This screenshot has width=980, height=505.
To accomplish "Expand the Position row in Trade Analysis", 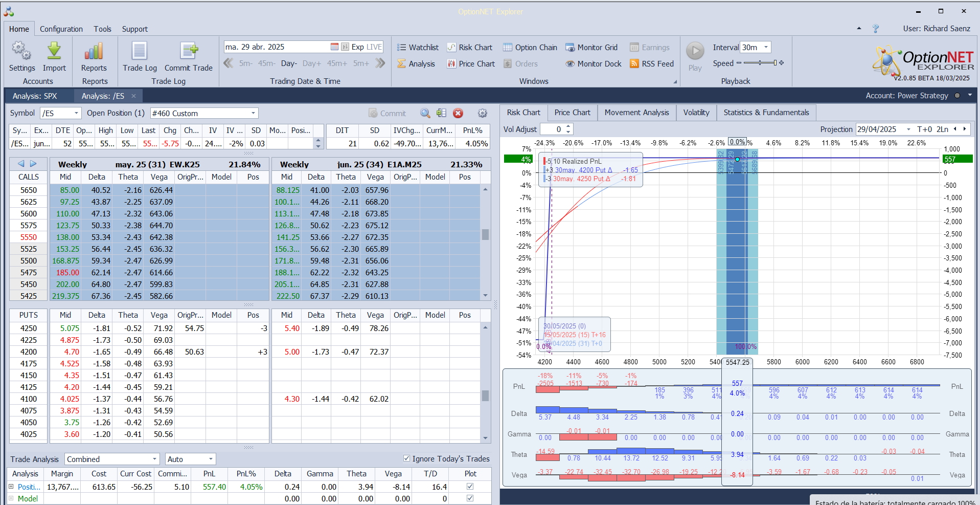I will click(x=11, y=487).
